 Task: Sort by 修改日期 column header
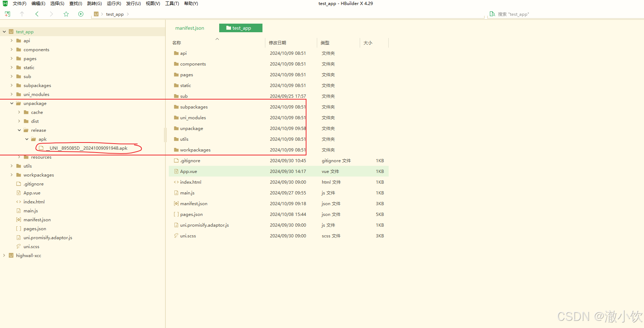[277, 43]
